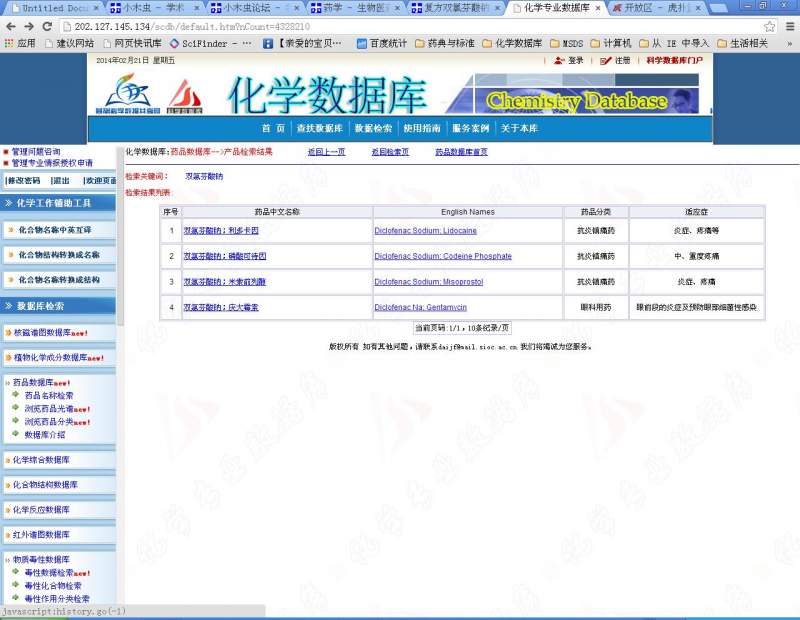
Task: Open the 生活相关 bookmark folder
Action: pyautogui.click(x=743, y=43)
